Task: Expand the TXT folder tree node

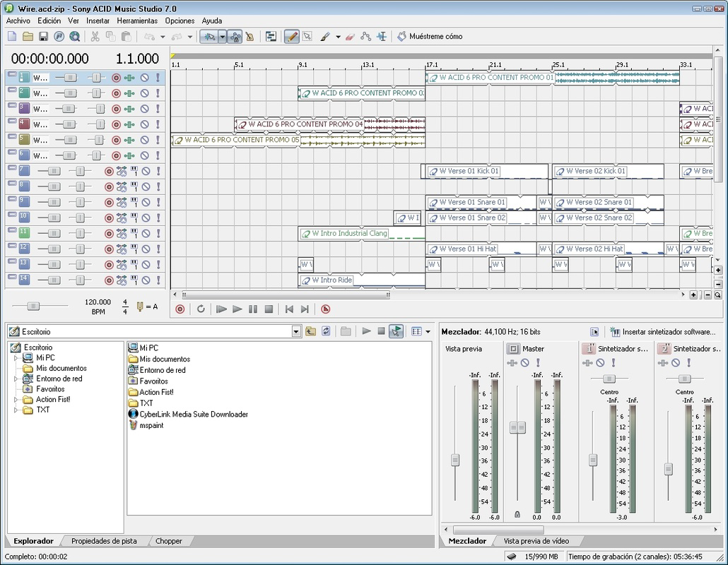Action: click(x=16, y=410)
